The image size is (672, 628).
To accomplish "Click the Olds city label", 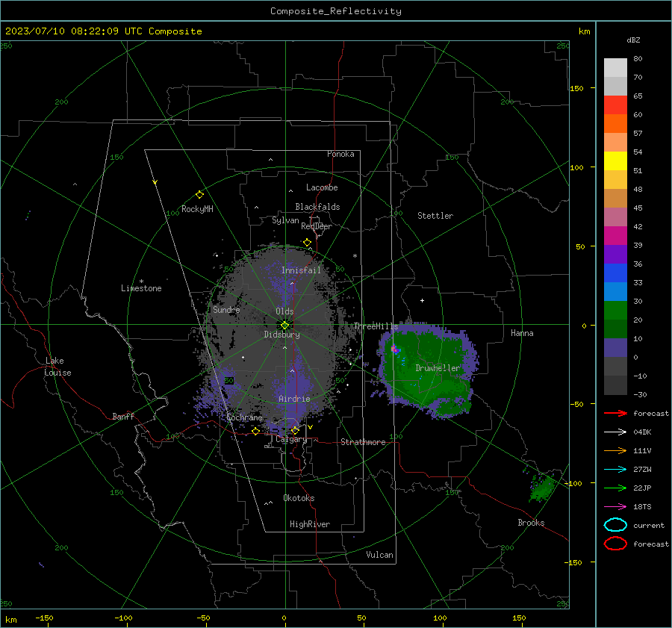I will (284, 311).
